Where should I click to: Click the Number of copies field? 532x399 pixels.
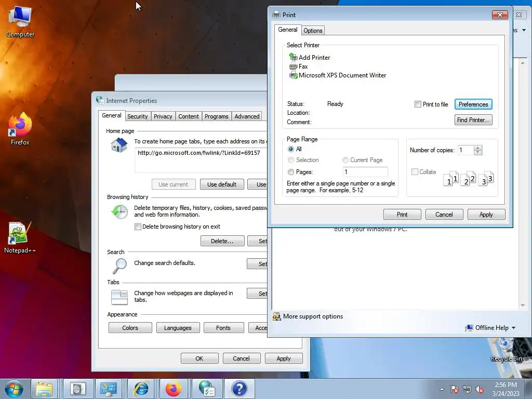[x=465, y=150]
